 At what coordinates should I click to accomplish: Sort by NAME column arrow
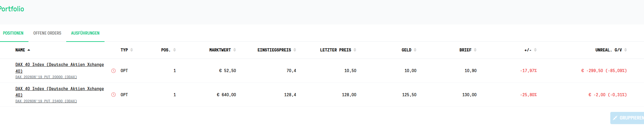pos(29,50)
